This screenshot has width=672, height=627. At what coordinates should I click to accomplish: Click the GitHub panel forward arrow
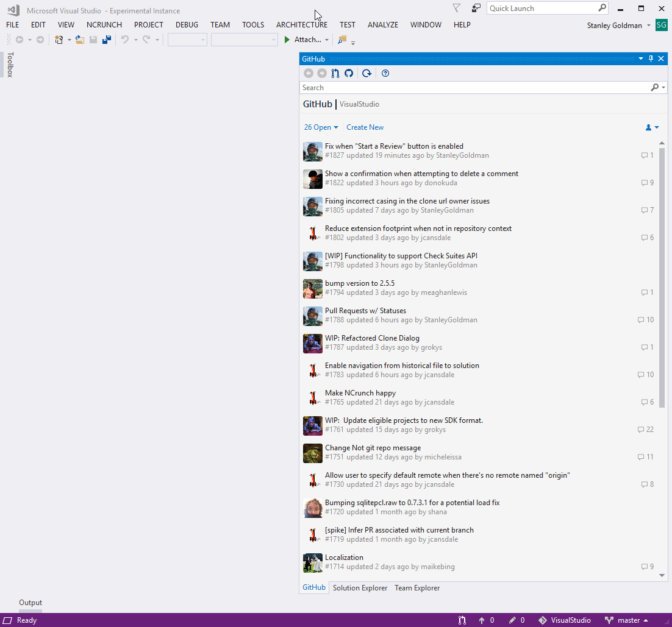pyautogui.click(x=322, y=73)
